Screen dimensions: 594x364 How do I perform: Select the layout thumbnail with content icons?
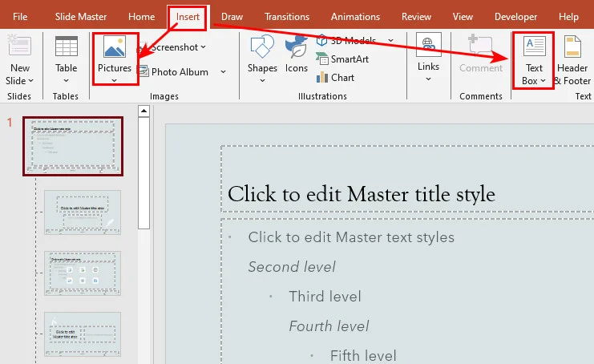pos(83,273)
